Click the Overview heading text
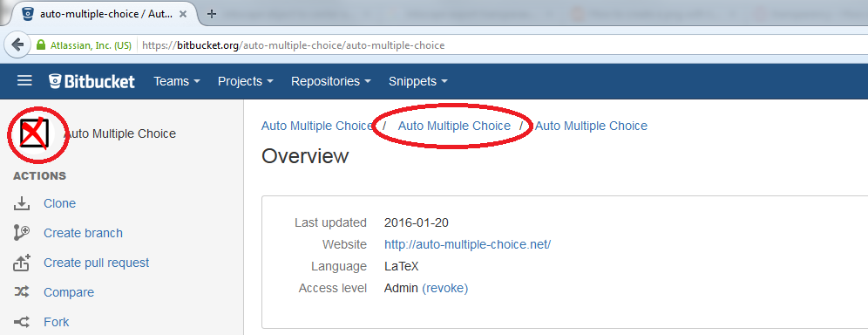The image size is (868, 335). click(305, 156)
